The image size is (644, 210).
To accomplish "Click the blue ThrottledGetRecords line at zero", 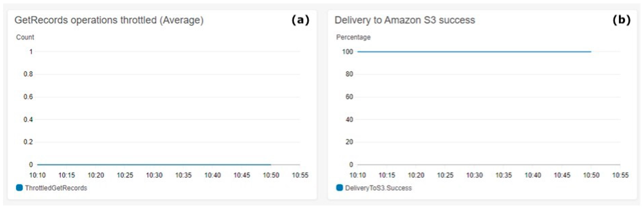I will 154,165.
